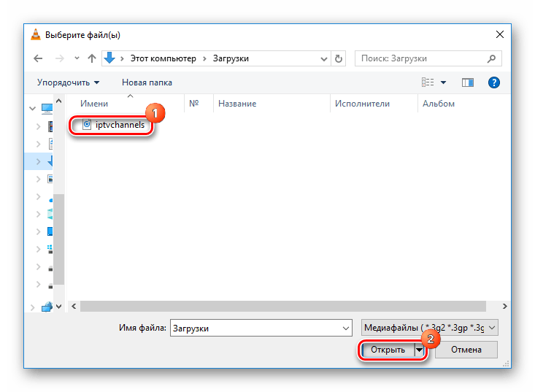535x392 pixels.
Task: Open the recent locations chevron
Action: (x=77, y=58)
